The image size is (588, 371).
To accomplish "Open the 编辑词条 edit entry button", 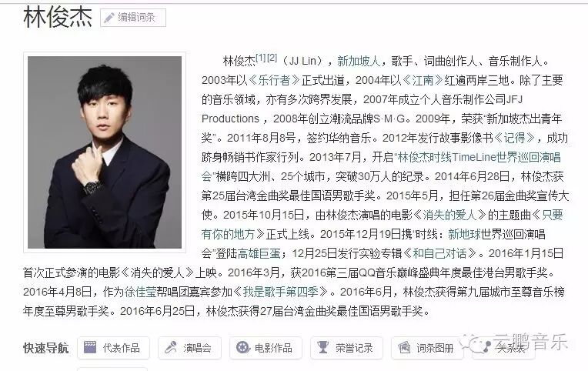I will pyautogui.click(x=133, y=18).
